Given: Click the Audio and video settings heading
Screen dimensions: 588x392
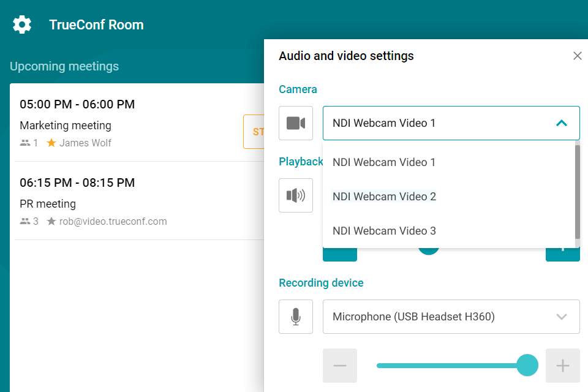Looking at the screenshot, I should 346,56.
